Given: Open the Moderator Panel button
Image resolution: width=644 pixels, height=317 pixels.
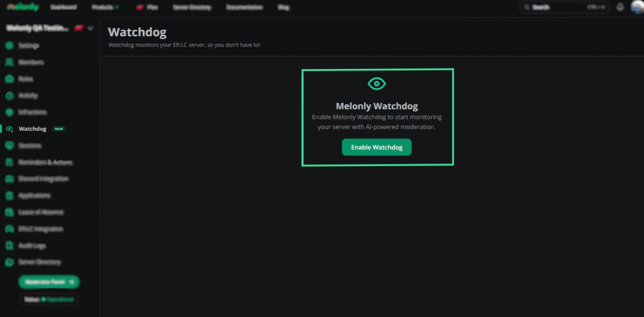Looking at the screenshot, I should (49, 282).
